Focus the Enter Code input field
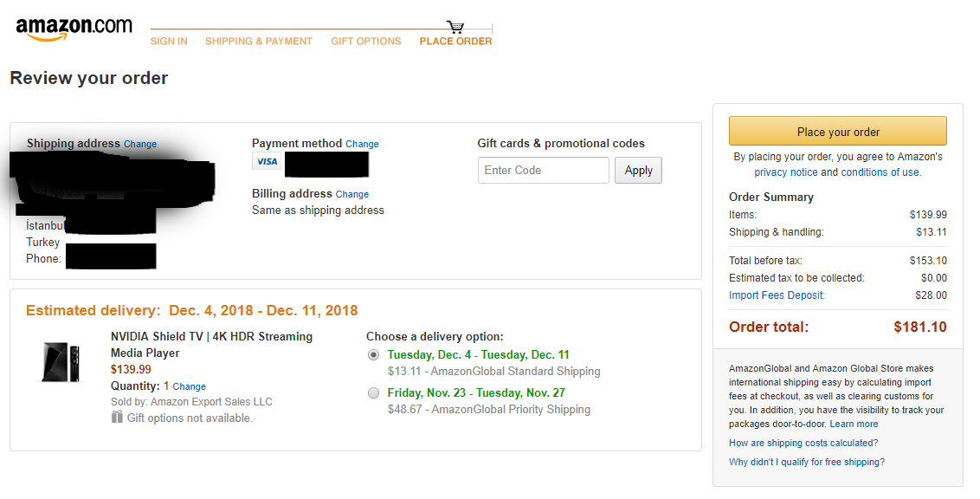Viewport: 980px width, 499px height. click(x=543, y=170)
